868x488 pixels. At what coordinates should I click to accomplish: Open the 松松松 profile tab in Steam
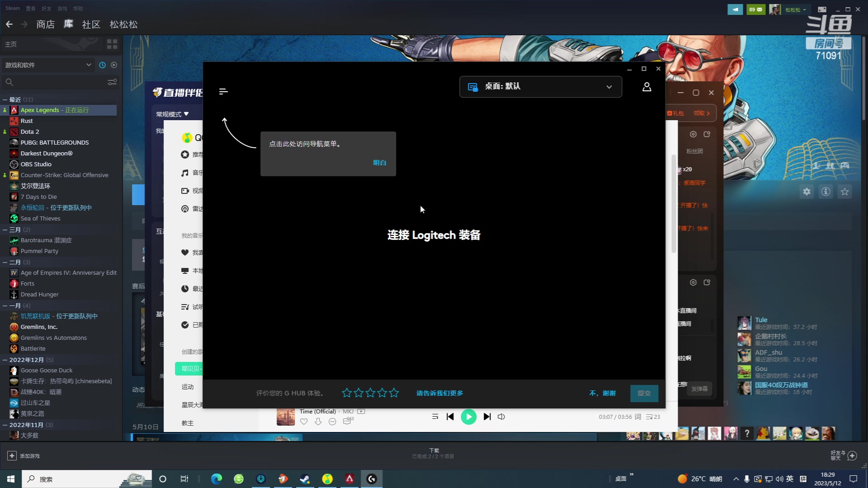123,24
